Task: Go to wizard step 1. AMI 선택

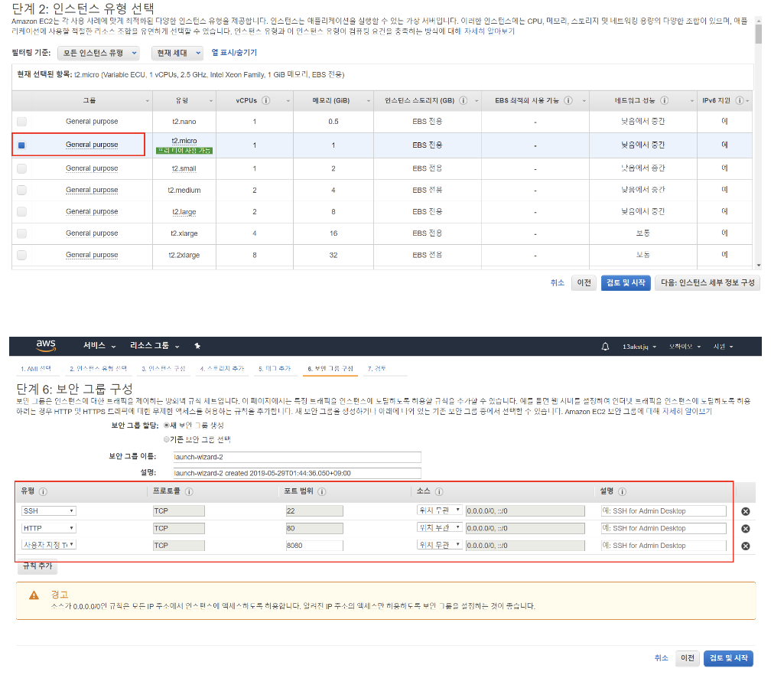Action: pos(36,369)
